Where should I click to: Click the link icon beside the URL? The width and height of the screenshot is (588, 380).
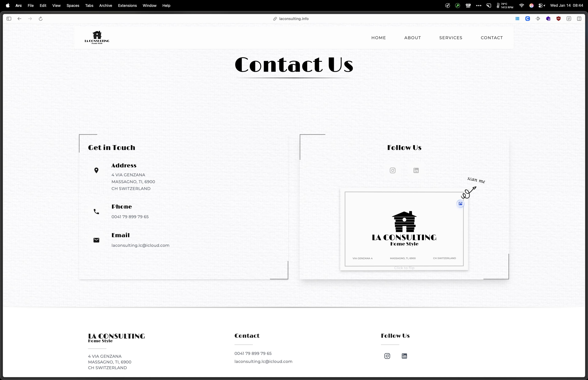click(275, 19)
